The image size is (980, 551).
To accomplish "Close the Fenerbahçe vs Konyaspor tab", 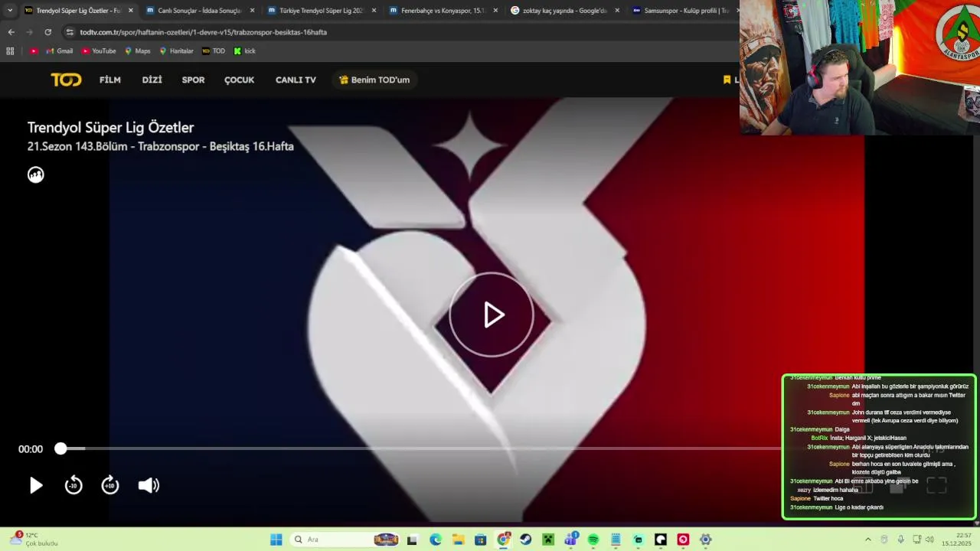I will (496, 11).
